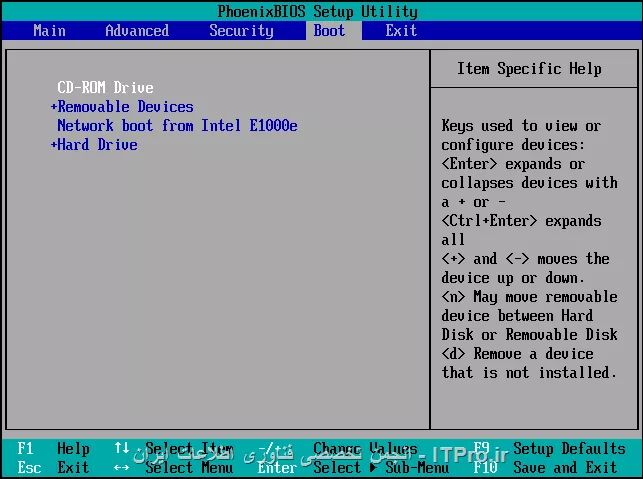Screen dimensions: 643x479
Task: Click the left-right arrows icon in footer
Action: [121, 468]
